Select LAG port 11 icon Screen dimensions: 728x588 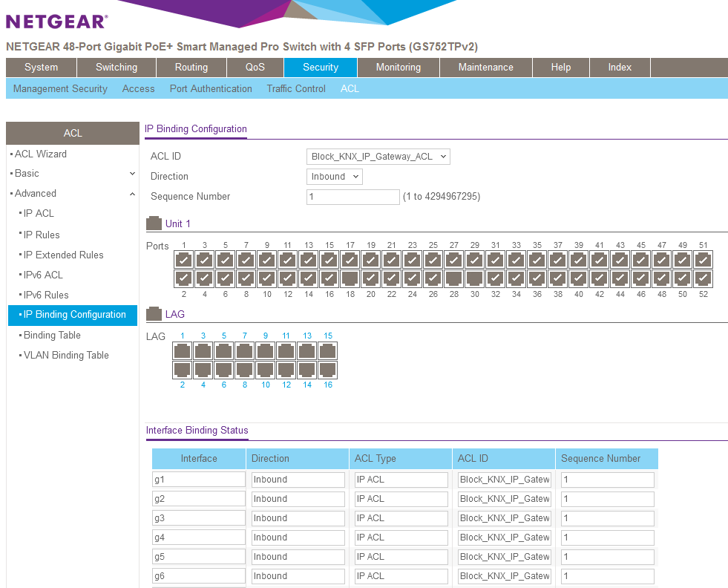coord(286,350)
